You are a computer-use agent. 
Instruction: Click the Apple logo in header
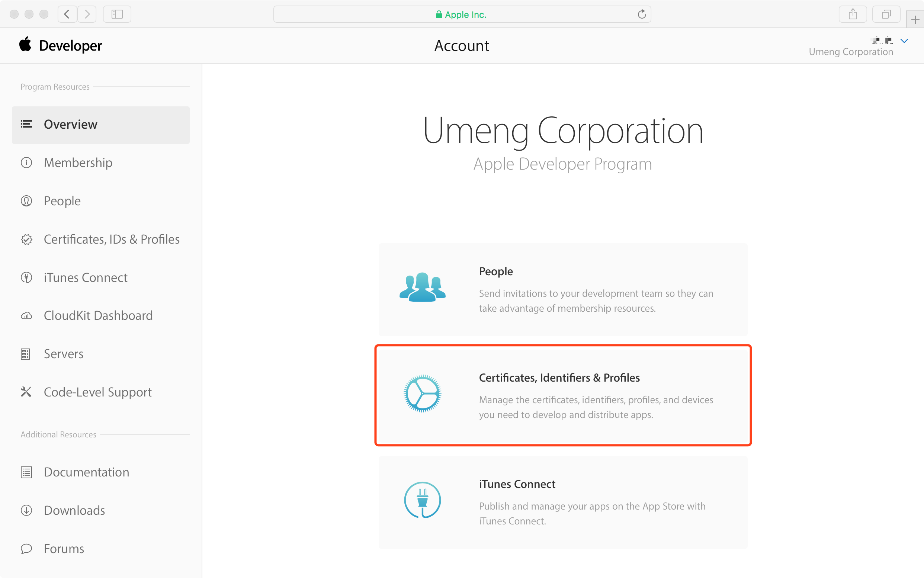pos(25,44)
